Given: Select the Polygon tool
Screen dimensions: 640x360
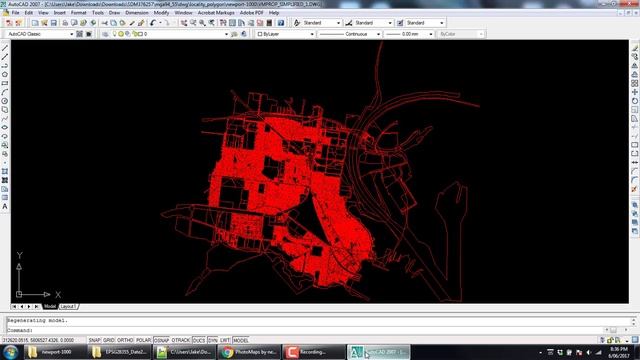Looking at the screenshot, I should (x=5, y=74).
